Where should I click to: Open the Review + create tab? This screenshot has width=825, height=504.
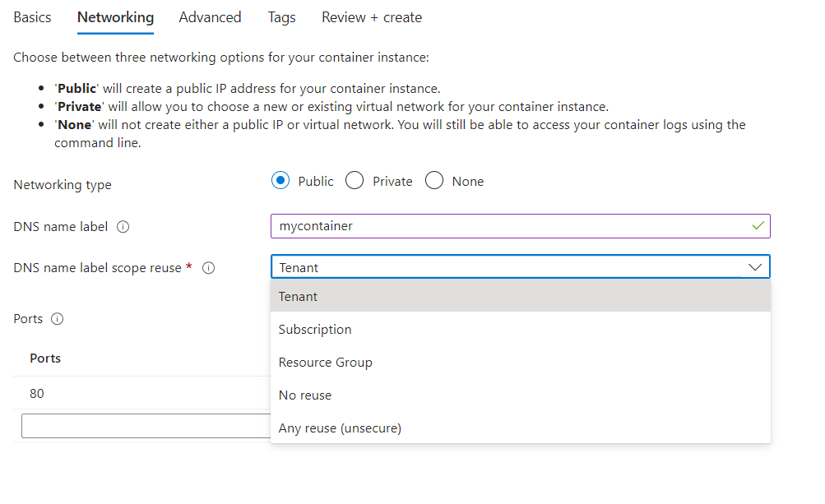click(x=372, y=17)
